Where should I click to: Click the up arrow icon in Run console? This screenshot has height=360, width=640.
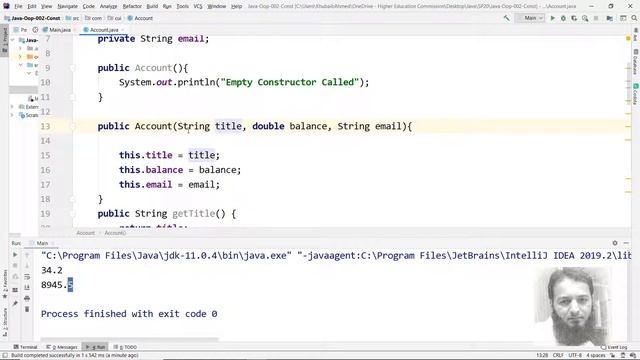coord(27,255)
